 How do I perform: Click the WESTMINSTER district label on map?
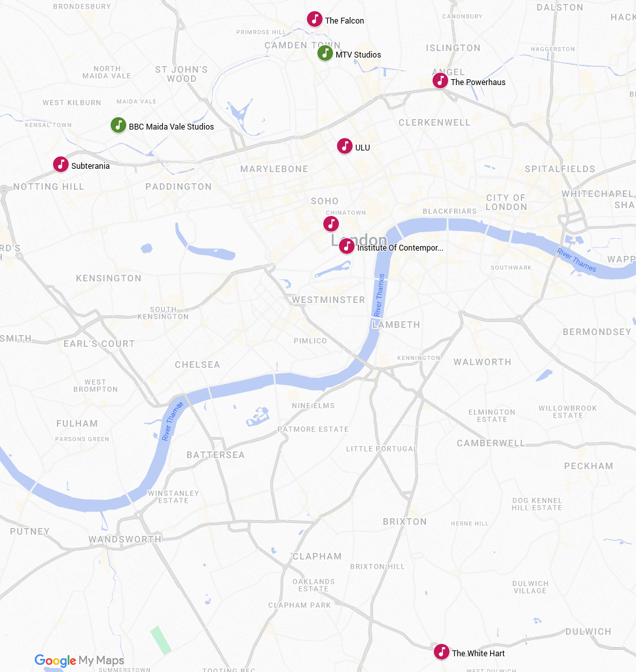pos(328,300)
